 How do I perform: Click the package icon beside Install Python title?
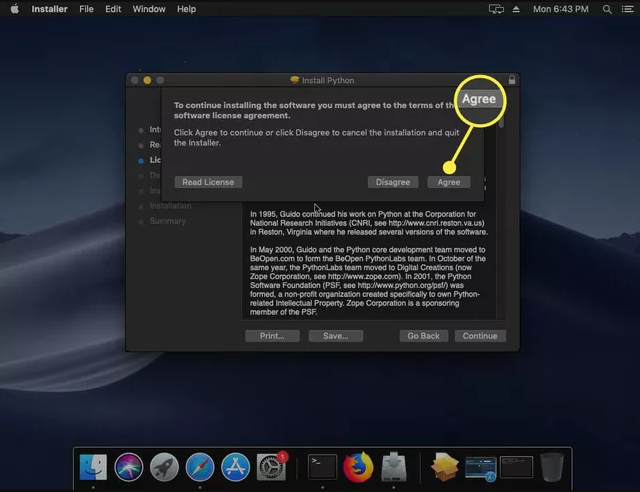click(294, 80)
